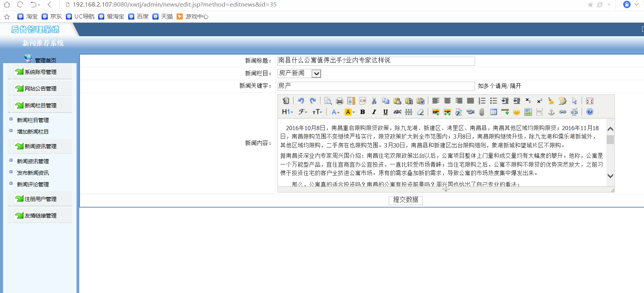Open the H1 heading format dropdown

[x=287, y=112]
